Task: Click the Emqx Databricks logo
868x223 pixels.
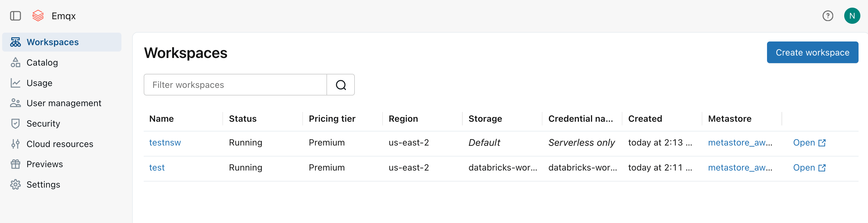Action: coord(38,16)
